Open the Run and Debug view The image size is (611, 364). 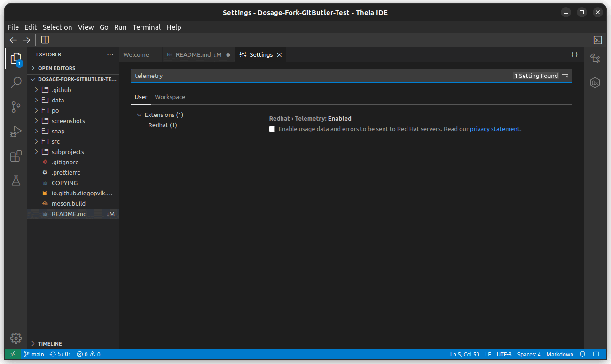[x=16, y=132]
